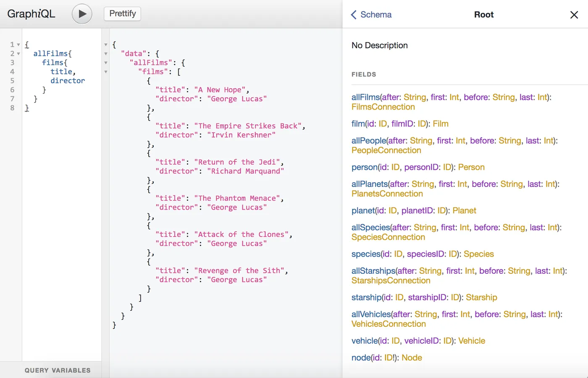Collapse the "allFilms" fold arrow in results
The height and width of the screenshot is (378, 588).
tap(106, 63)
